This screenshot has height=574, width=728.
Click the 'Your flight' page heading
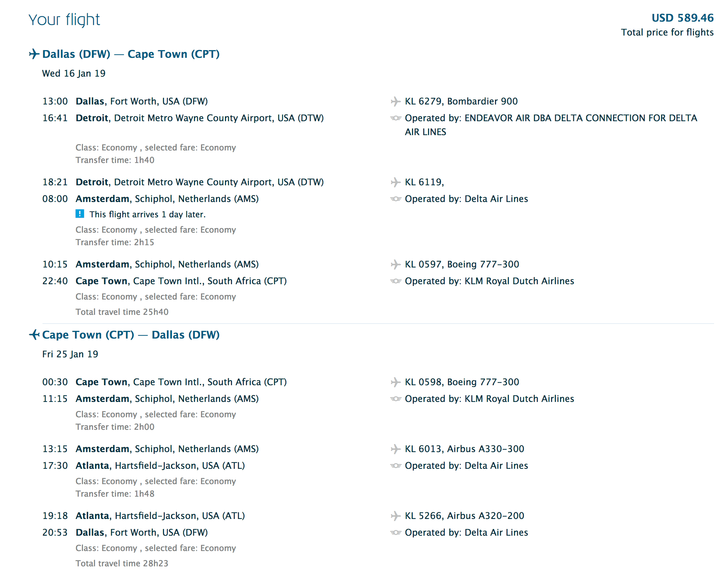pos(64,20)
